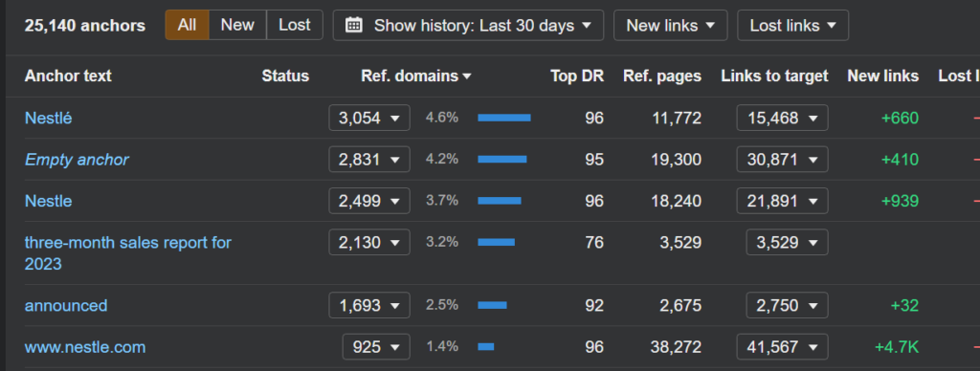Click the 25,140 anchors count label
Screen dimensions: 980x371
click(85, 26)
